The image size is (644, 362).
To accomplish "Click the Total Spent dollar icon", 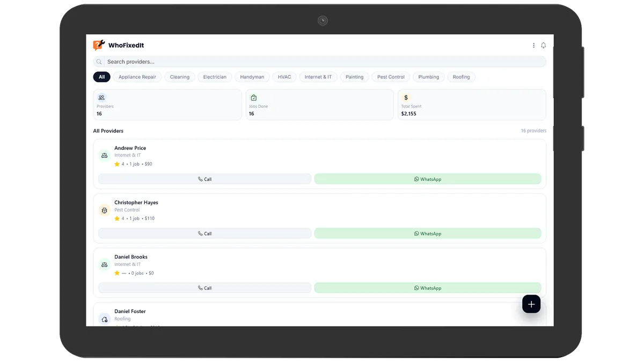I will pyautogui.click(x=406, y=98).
